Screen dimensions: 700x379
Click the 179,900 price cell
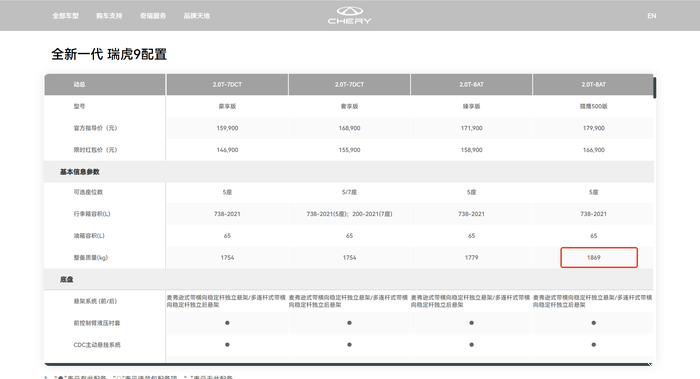pos(593,128)
